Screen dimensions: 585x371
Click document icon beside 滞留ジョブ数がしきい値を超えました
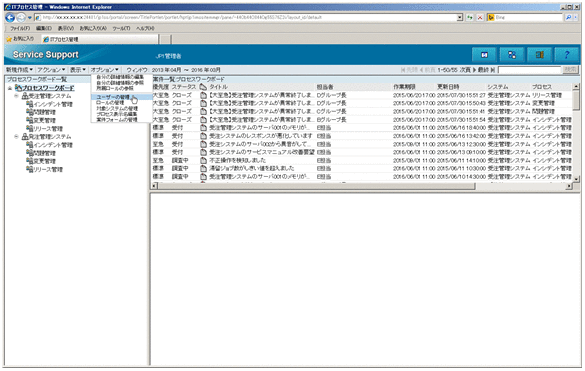pos(203,169)
